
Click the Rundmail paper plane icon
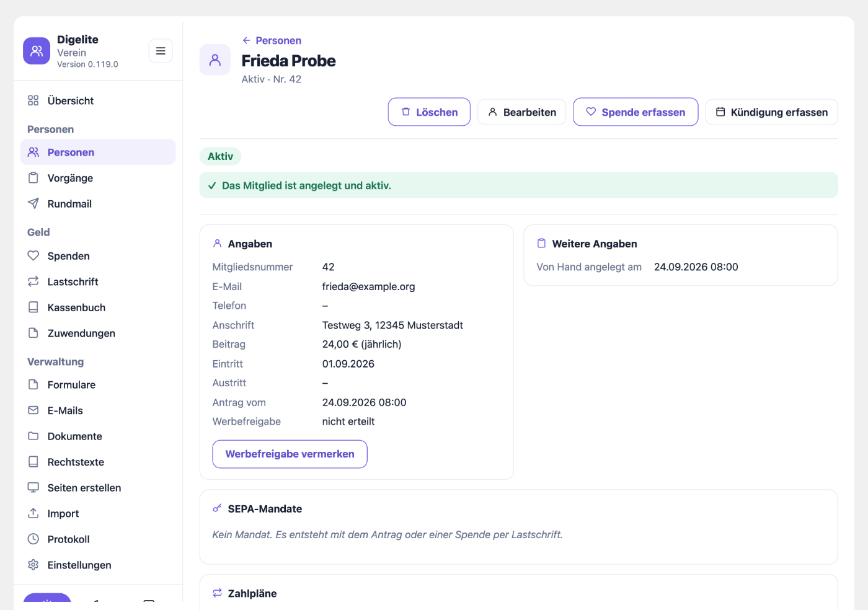coord(33,203)
